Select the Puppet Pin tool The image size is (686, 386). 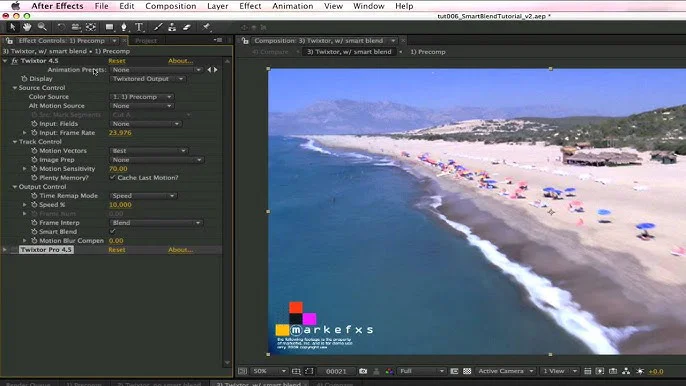pos(206,27)
